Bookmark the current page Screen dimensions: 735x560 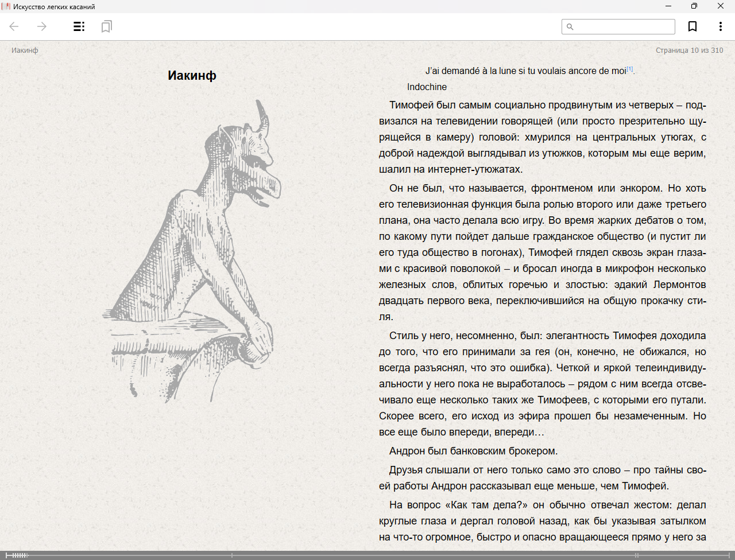(x=693, y=26)
